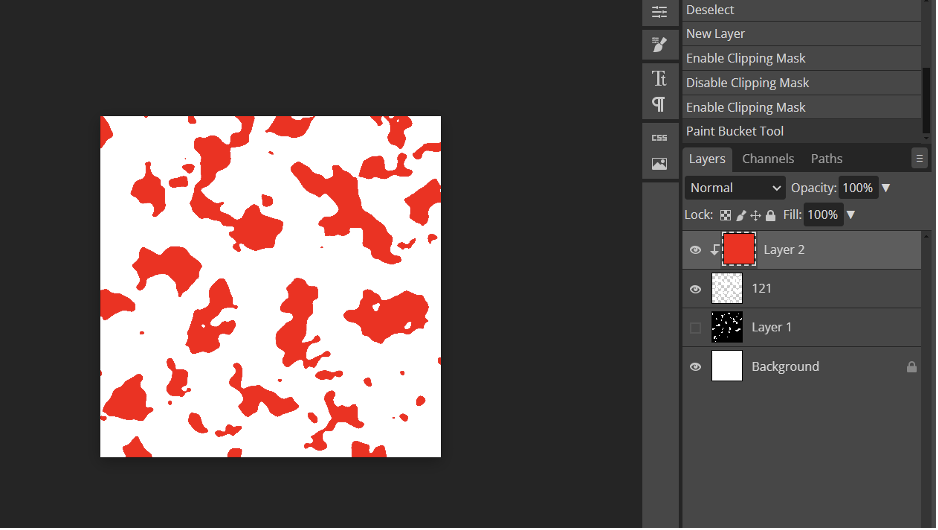
Task: Switch to the Channels tab
Action: point(768,159)
